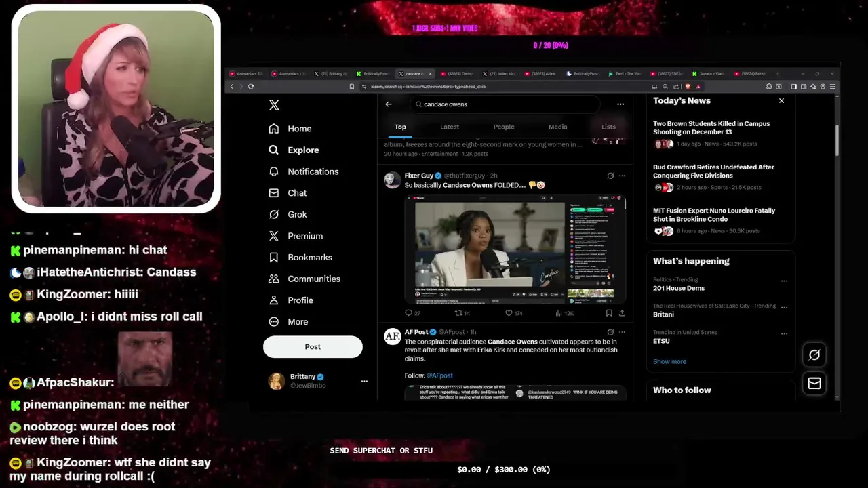Switch to the Lists tab
868x488 pixels.
(608, 127)
